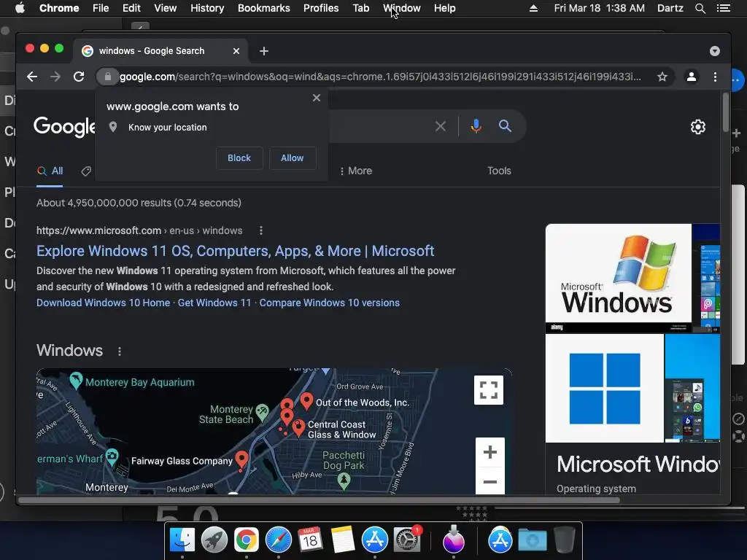Open the Bookmarks menu
747x560 pixels.
[x=264, y=8]
